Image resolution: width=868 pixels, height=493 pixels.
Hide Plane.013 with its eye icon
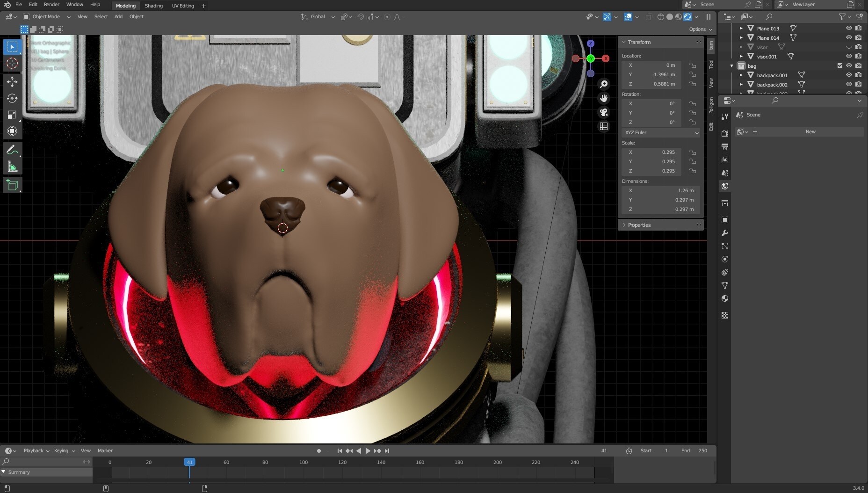(849, 28)
